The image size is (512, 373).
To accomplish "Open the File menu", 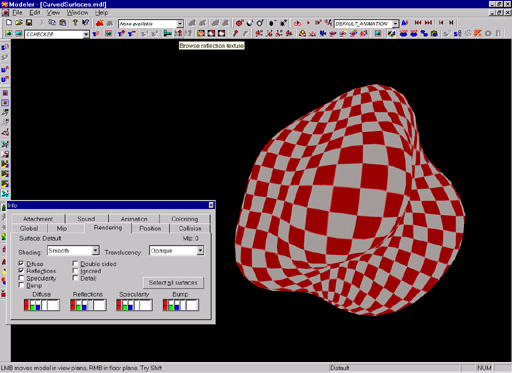I will [17, 13].
